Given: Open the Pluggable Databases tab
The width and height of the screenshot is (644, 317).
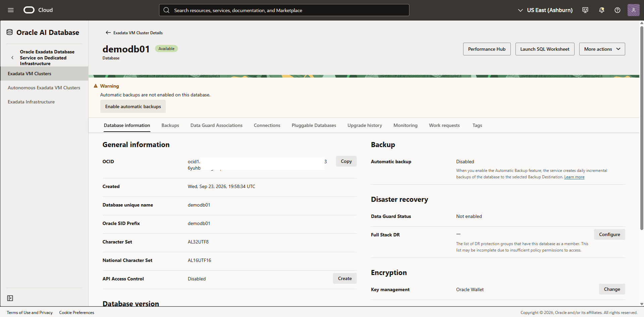Looking at the screenshot, I should pos(314,125).
